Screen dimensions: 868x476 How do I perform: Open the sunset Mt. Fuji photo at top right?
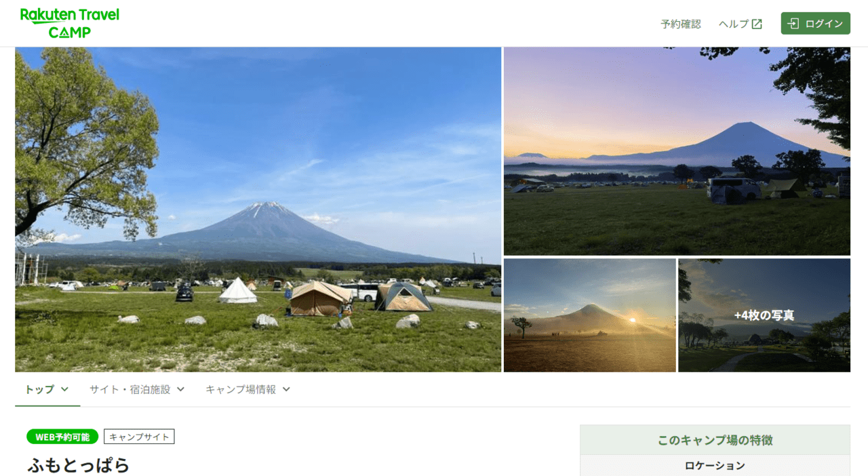(677, 151)
